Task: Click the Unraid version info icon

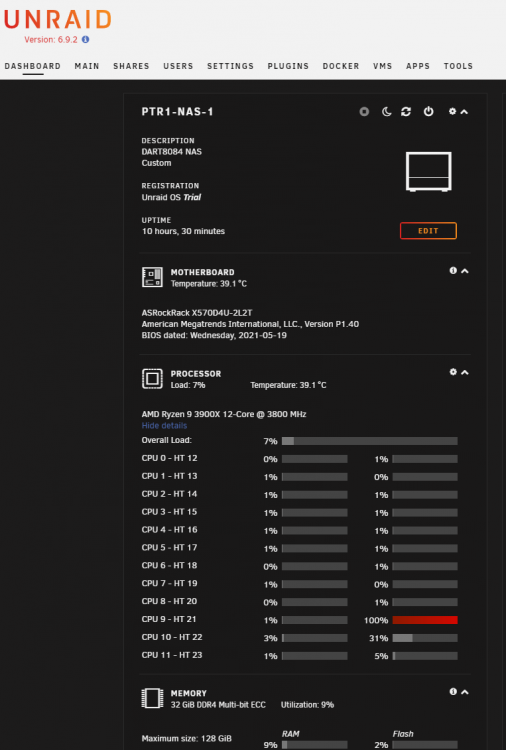Action: [86, 40]
